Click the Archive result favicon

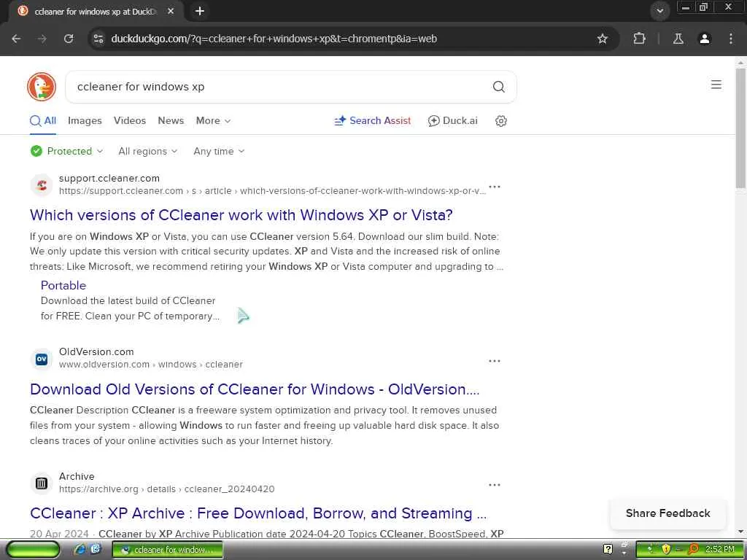(x=42, y=483)
